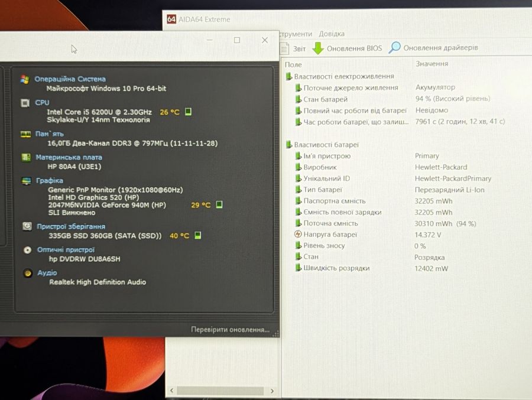Select the Ємність повної зарядки row icon
This screenshot has height=400, width=532.
(299, 212)
